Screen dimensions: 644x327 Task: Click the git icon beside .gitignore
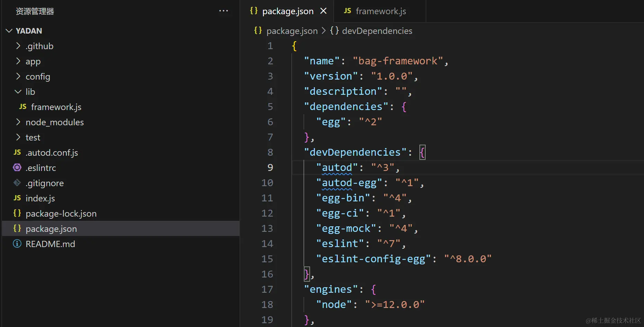tap(17, 183)
